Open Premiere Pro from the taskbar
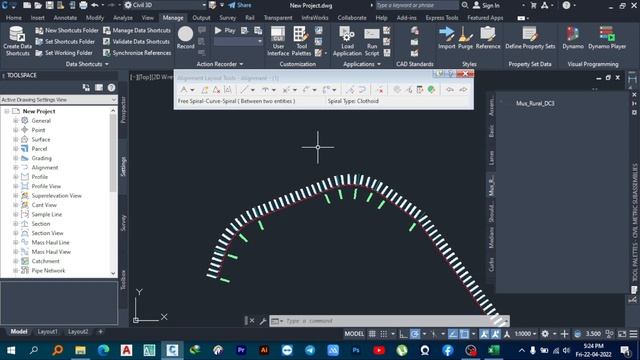 point(241,350)
